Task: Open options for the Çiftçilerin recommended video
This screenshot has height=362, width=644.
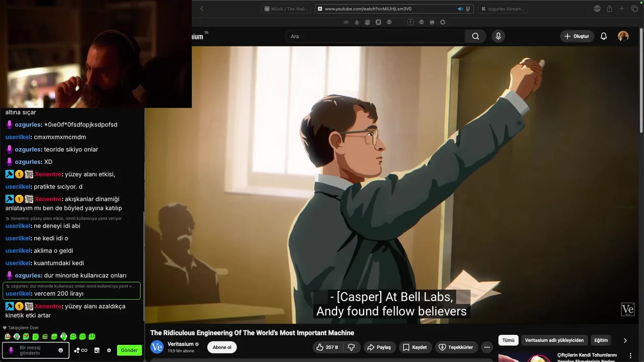Action: [x=631, y=356]
